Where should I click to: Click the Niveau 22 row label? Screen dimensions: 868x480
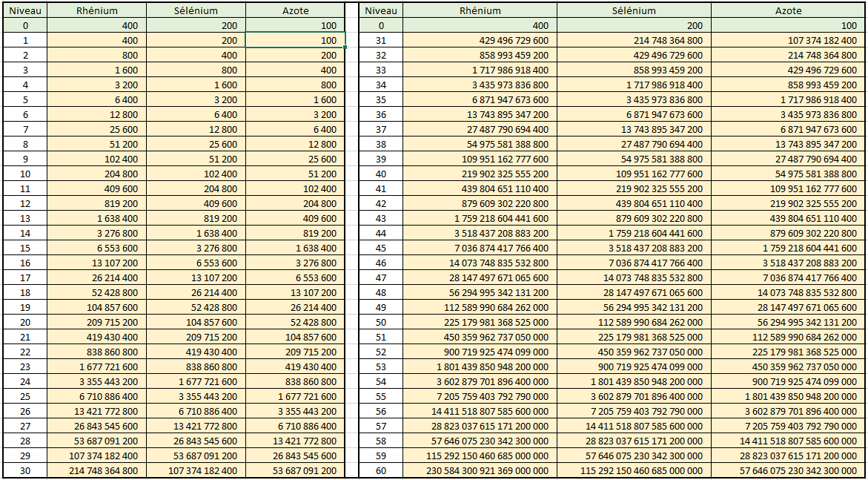pos(25,352)
